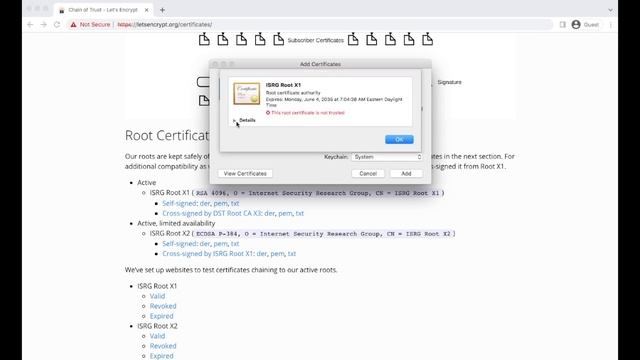
Task: Open the Keychain System dropdown
Action: tap(387, 157)
